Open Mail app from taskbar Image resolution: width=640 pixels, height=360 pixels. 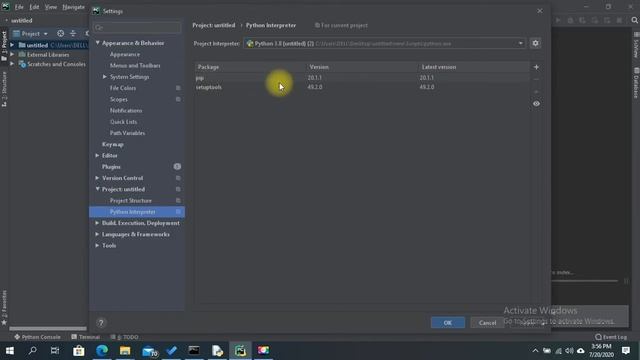point(149,351)
